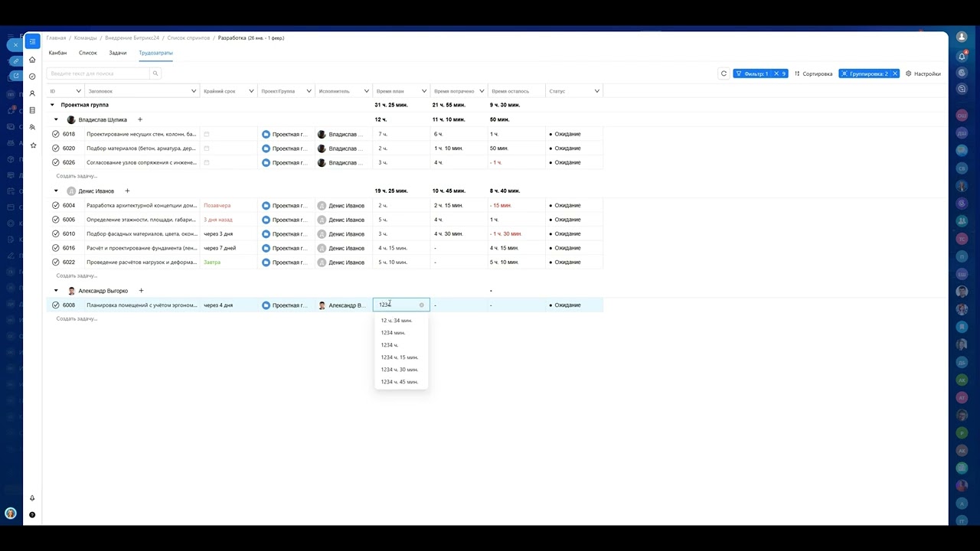This screenshot has width=980, height=551.
Task: Open the deadline calendar icon for task 6018
Action: coord(207,134)
